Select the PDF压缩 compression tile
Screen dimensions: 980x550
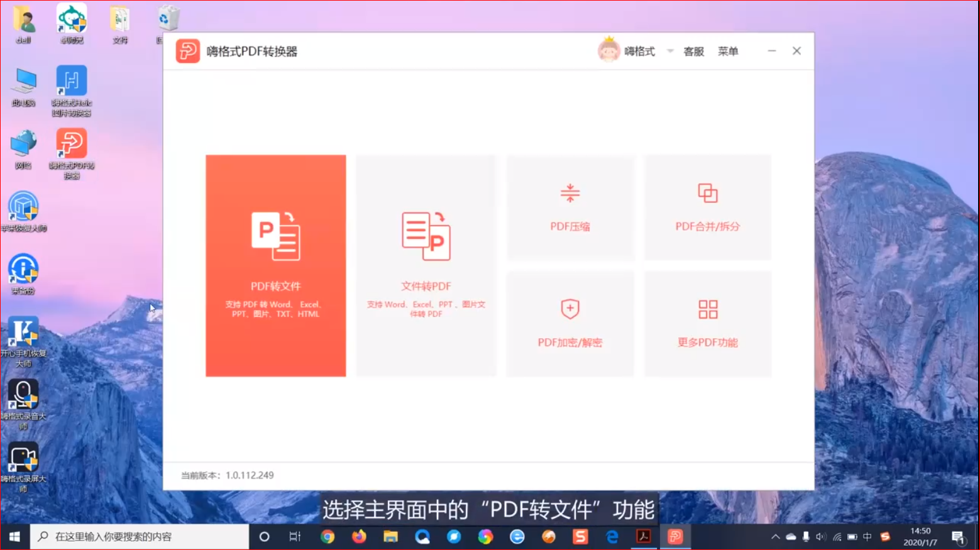click(570, 207)
